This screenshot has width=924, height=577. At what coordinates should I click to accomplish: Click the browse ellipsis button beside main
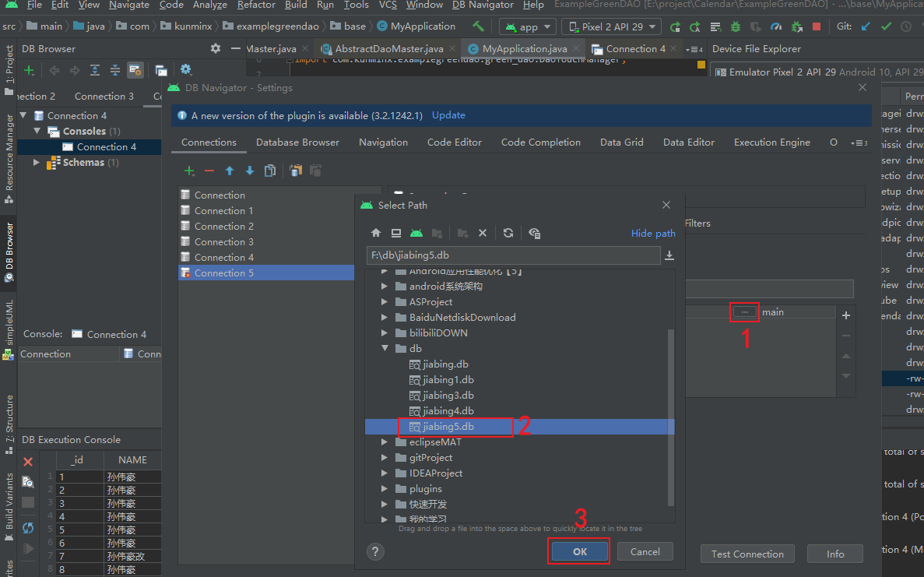pyautogui.click(x=745, y=311)
